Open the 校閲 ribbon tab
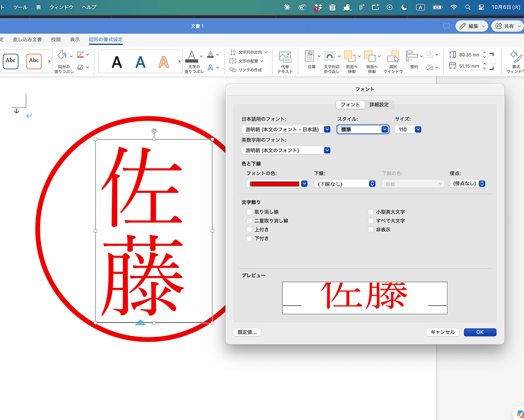Screen dimensions: 524x420 (x=56, y=40)
